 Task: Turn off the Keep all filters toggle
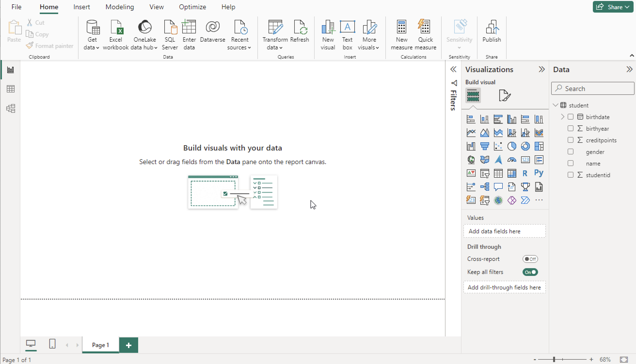point(530,272)
